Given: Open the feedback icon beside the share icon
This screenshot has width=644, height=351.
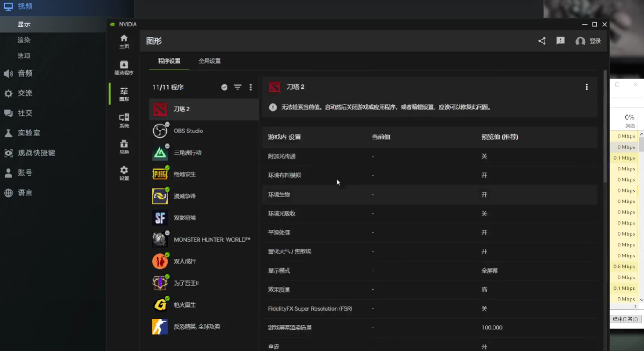Looking at the screenshot, I should [x=560, y=41].
